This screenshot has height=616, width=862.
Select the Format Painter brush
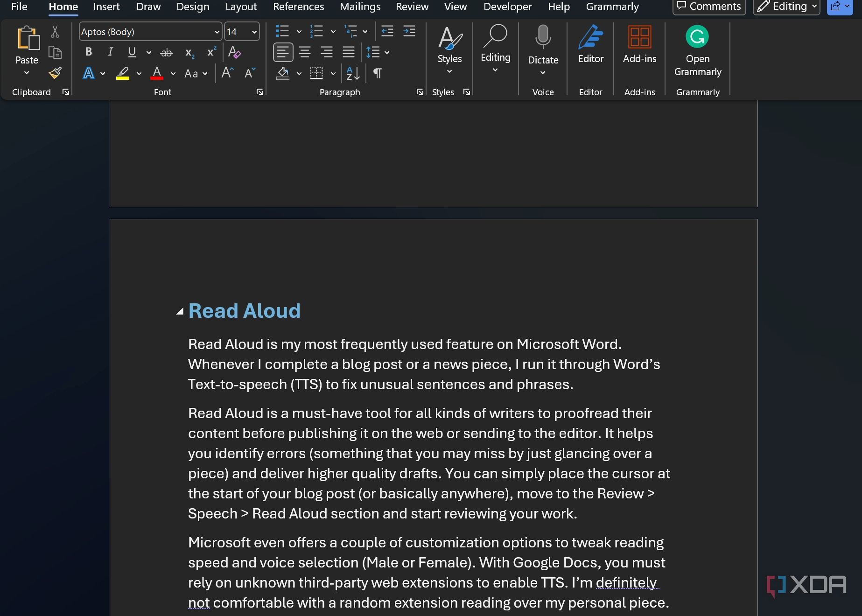pyautogui.click(x=55, y=73)
